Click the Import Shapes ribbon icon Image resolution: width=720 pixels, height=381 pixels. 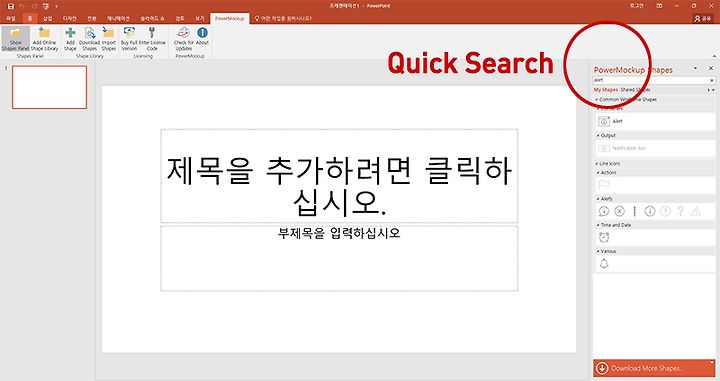(108, 33)
